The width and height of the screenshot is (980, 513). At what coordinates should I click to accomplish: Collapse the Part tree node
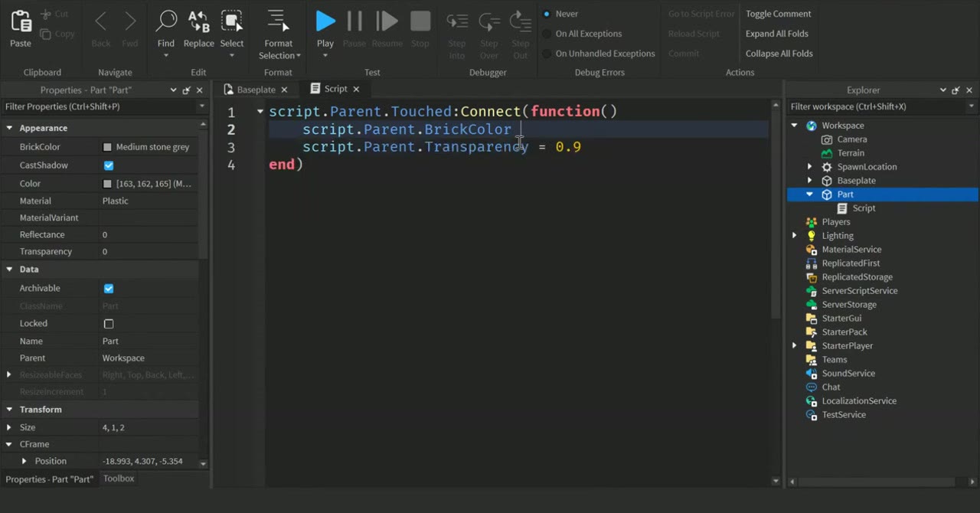[x=809, y=194]
